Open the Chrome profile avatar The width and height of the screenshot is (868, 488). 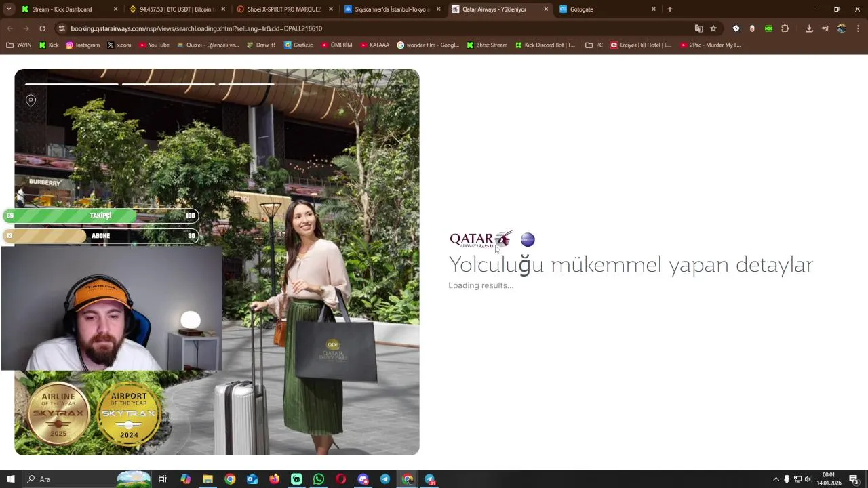(842, 28)
